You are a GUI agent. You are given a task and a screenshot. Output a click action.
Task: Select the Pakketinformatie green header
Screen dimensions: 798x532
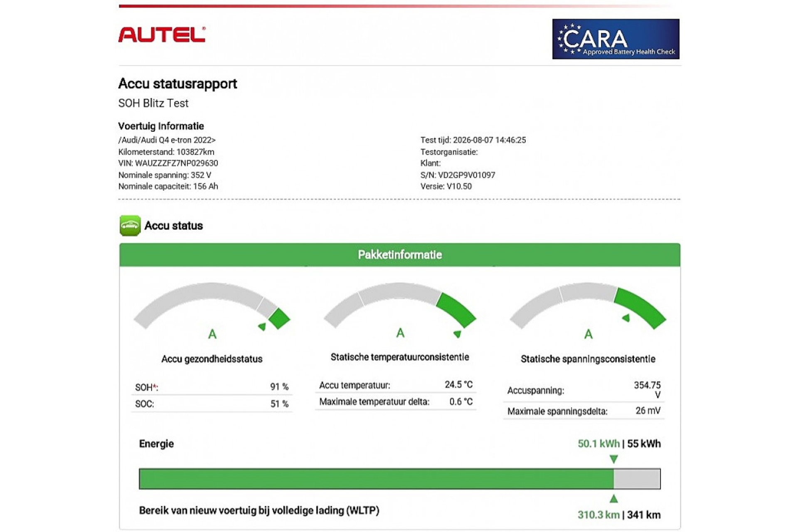point(400,255)
